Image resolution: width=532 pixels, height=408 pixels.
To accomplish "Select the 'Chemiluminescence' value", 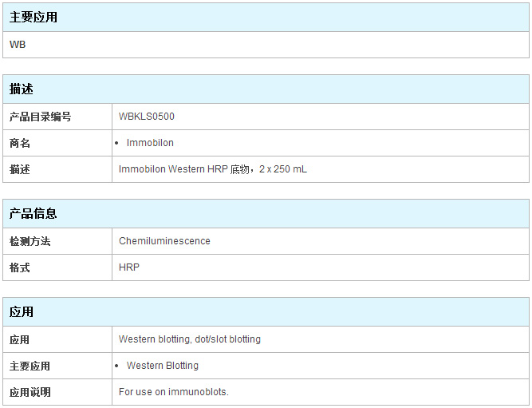I will coord(164,241).
